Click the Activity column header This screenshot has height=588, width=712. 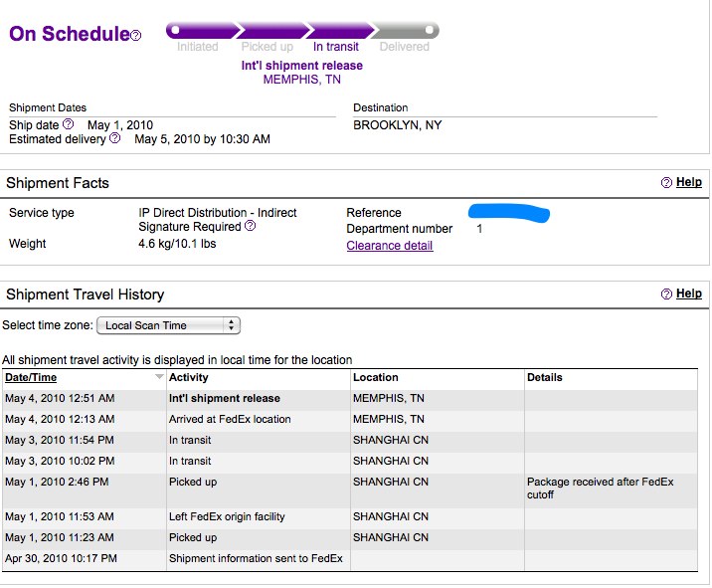coord(189,377)
